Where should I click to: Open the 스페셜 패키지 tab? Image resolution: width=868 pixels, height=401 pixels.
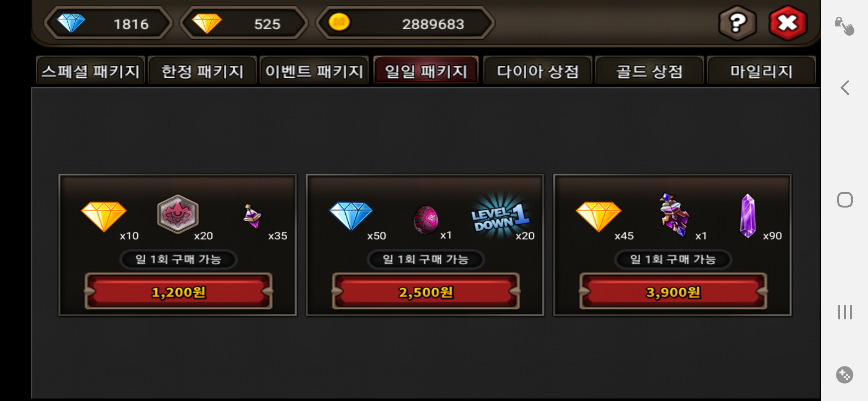(x=91, y=71)
